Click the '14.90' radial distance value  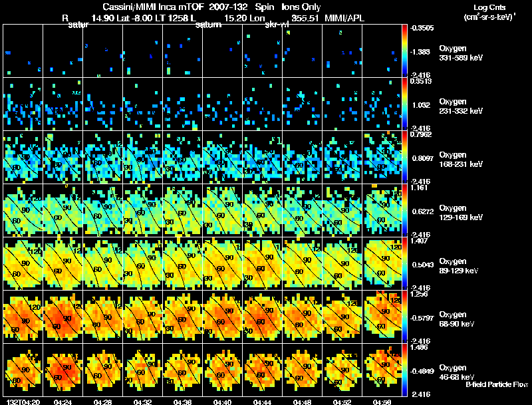(x=103, y=18)
